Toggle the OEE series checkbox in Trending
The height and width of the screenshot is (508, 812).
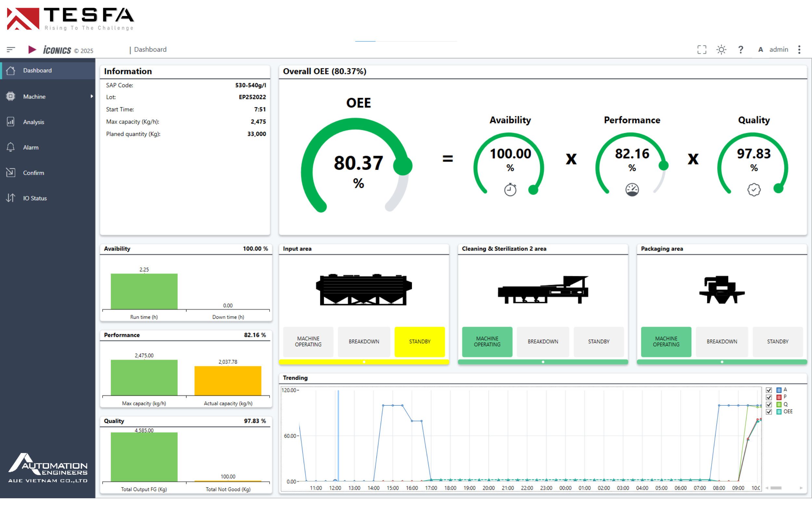point(769,411)
